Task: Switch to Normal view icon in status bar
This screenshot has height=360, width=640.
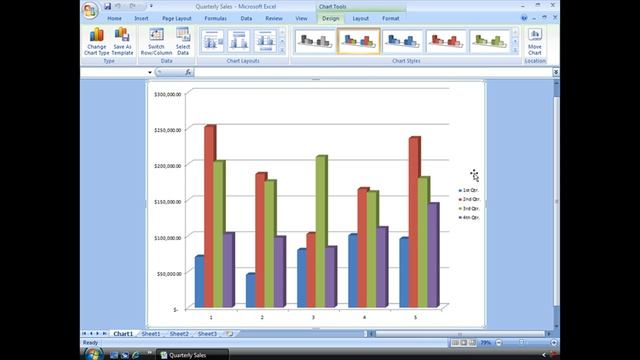Action: (455, 343)
